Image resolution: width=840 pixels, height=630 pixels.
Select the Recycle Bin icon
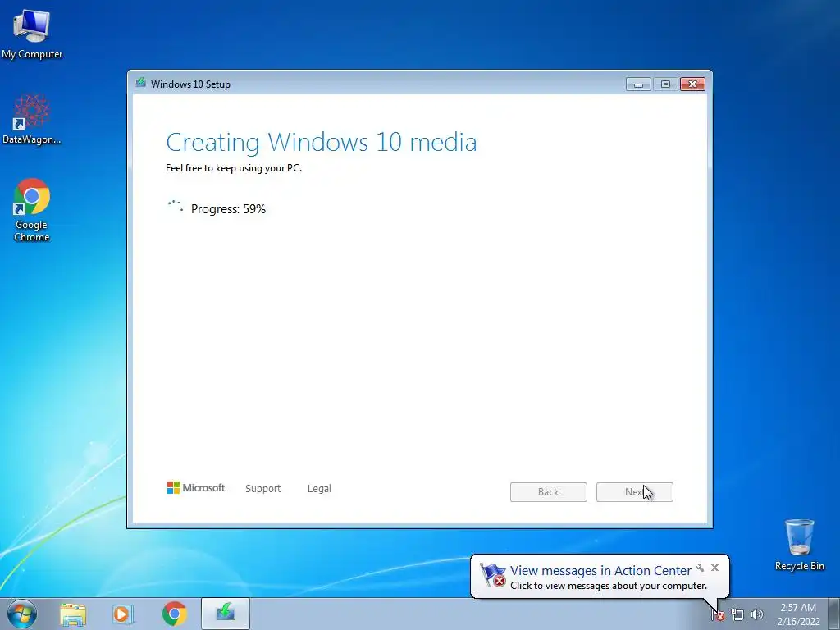799,545
